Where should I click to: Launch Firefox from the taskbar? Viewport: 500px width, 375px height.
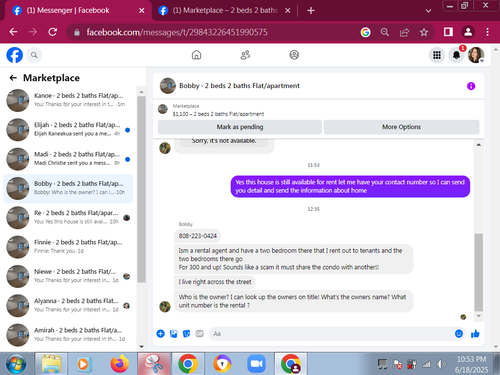pos(119,364)
